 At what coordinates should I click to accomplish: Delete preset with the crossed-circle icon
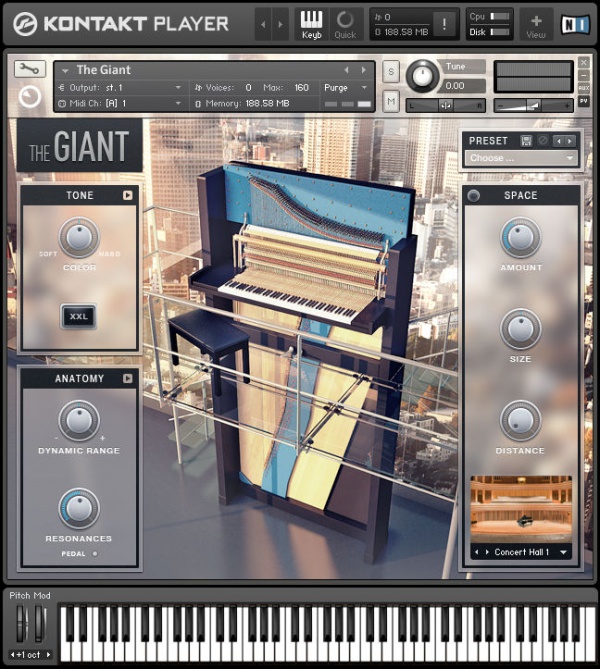pyautogui.click(x=543, y=141)
